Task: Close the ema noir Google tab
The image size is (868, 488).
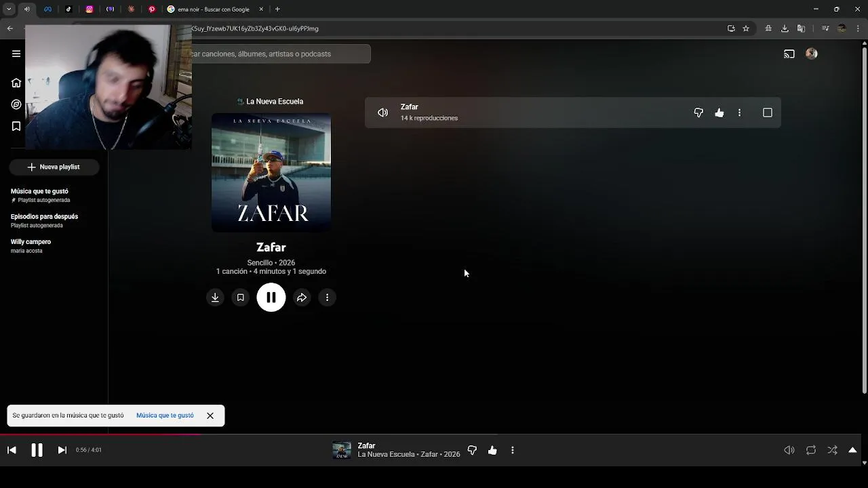Action: tap(261, 9)
